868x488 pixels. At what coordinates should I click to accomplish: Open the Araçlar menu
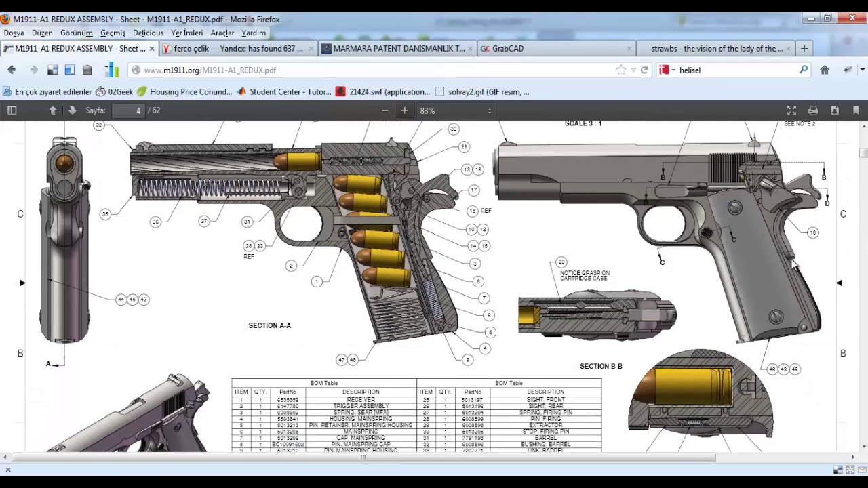pos(222,33)
